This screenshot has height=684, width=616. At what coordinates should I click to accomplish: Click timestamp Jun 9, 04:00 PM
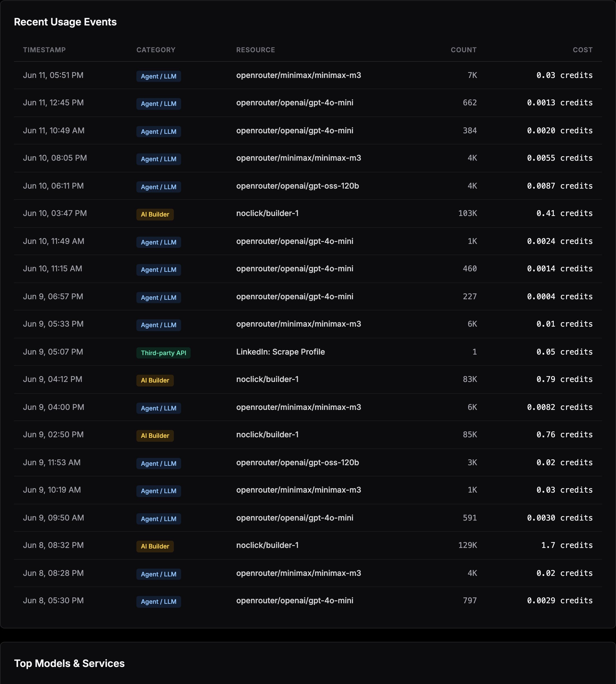pos(53,407)
